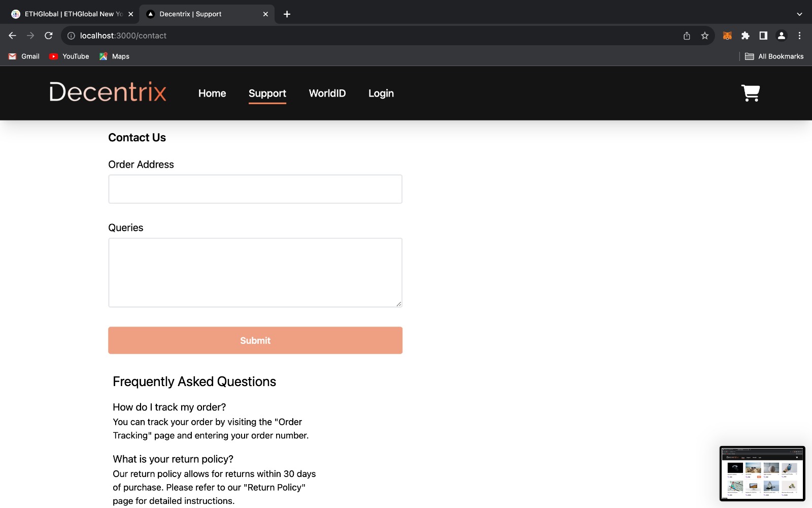
Task: Bookmark this page with the star icon
Action: 705,36
